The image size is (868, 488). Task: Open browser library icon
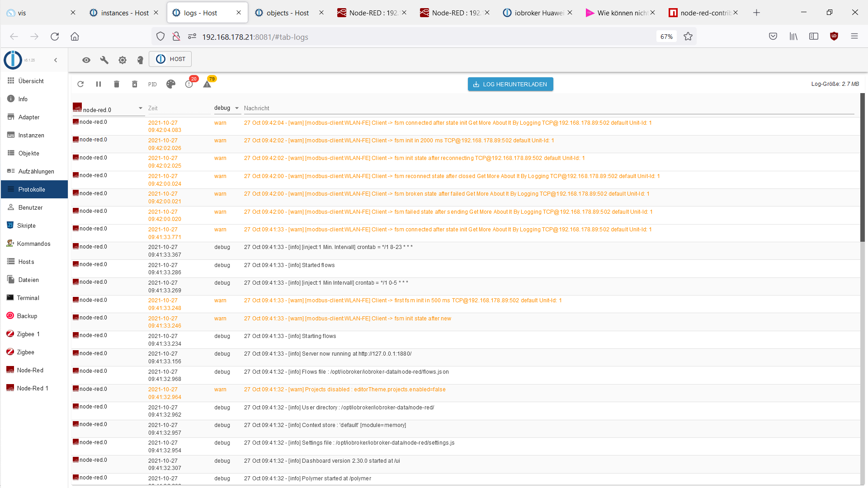pos(793,37)
